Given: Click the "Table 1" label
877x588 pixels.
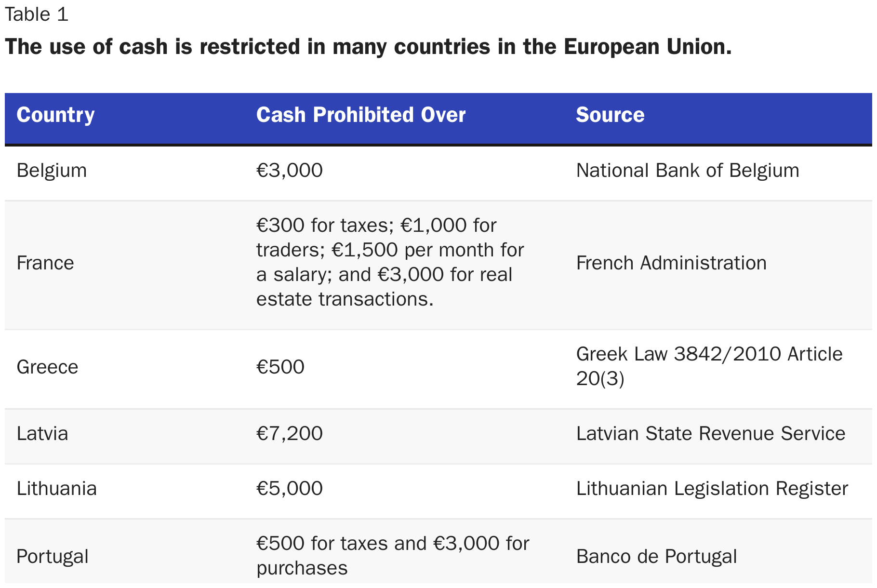Looking at the screenshot, I should pos(37,14).
